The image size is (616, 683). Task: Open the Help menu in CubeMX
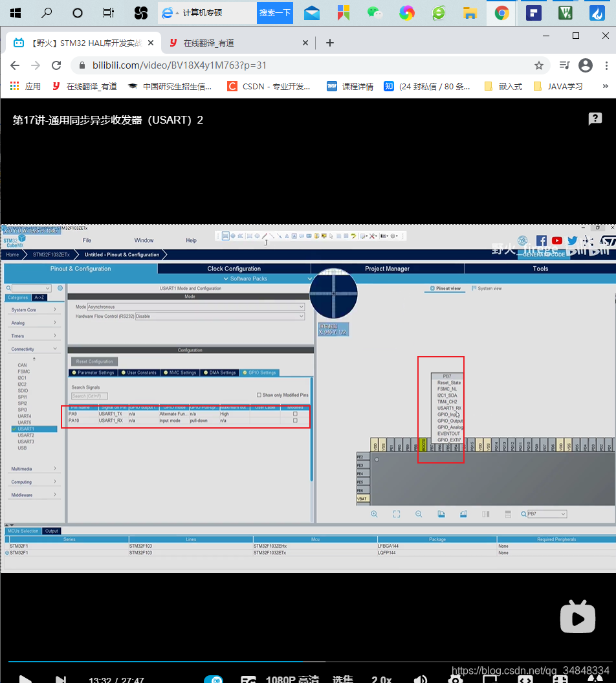191,240
